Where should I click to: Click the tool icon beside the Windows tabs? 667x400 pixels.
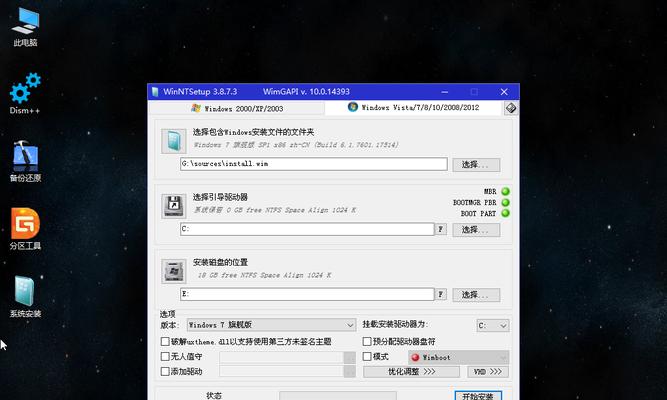click(x=511, y=108)
